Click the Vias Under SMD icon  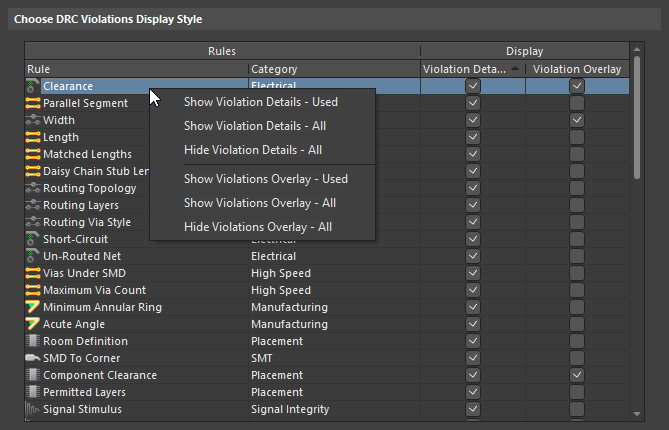(x=32, y=273)
